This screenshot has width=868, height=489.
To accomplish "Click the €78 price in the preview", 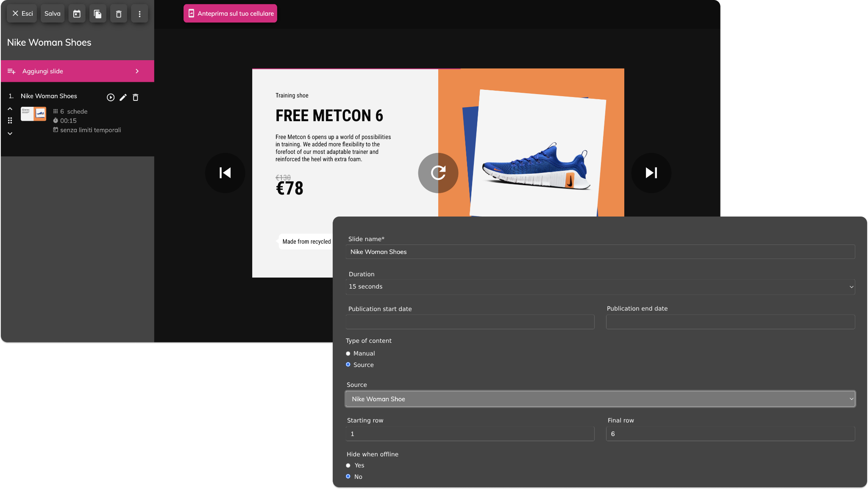I will pos(289,189).
